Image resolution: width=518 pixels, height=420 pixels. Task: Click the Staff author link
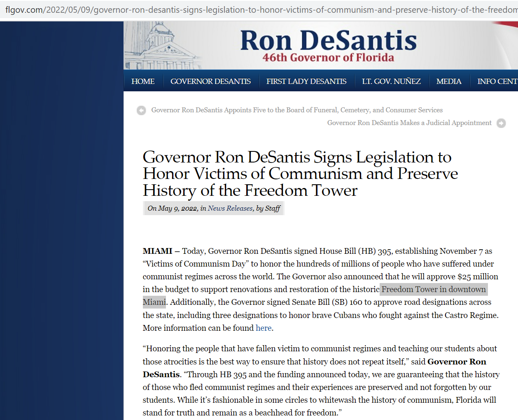click(272, 209)
